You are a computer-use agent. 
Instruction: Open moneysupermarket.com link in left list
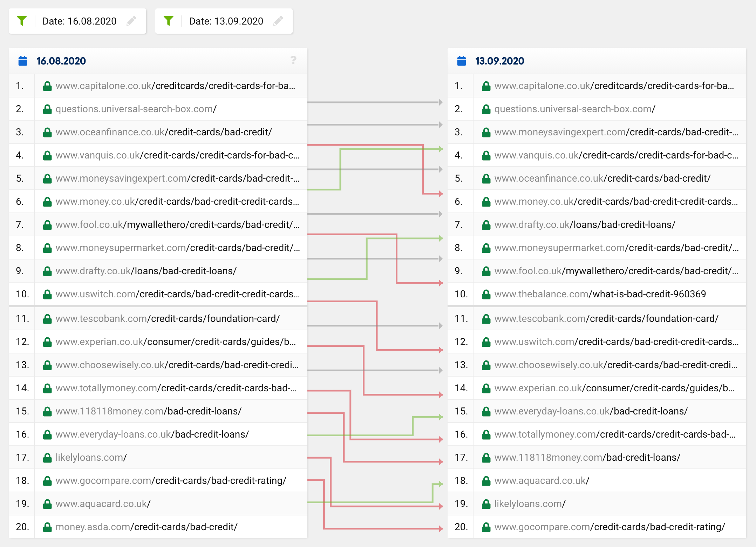pos(178,248)
